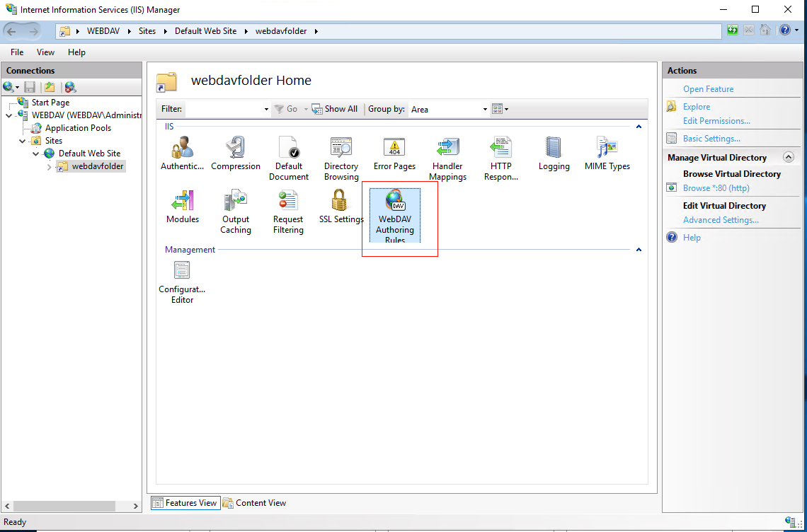The width and height of the screenshot is (807, 532).
Task: Open the Help menu
Action: [x=76, y=52]
